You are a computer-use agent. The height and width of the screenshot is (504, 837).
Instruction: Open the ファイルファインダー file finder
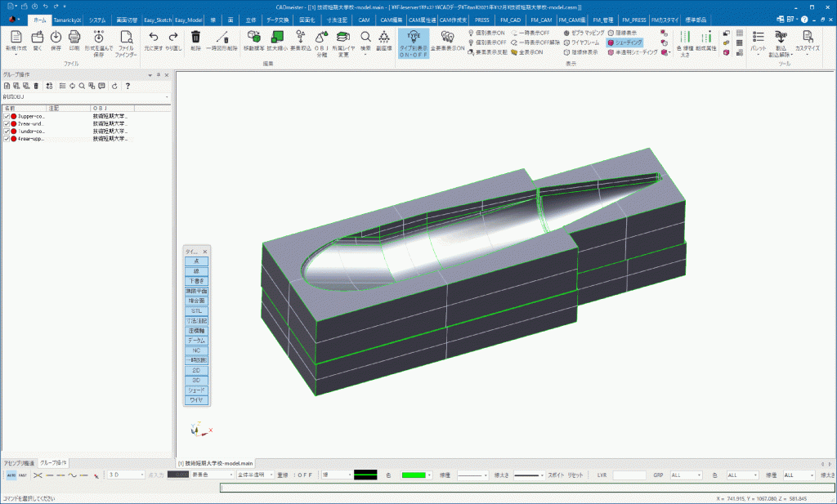(126, 41)
